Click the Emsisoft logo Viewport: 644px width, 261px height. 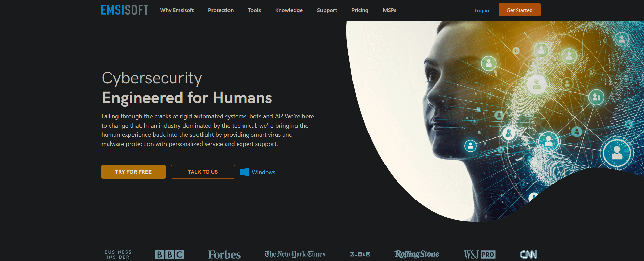pyautogui.click(x=125, y=10)
